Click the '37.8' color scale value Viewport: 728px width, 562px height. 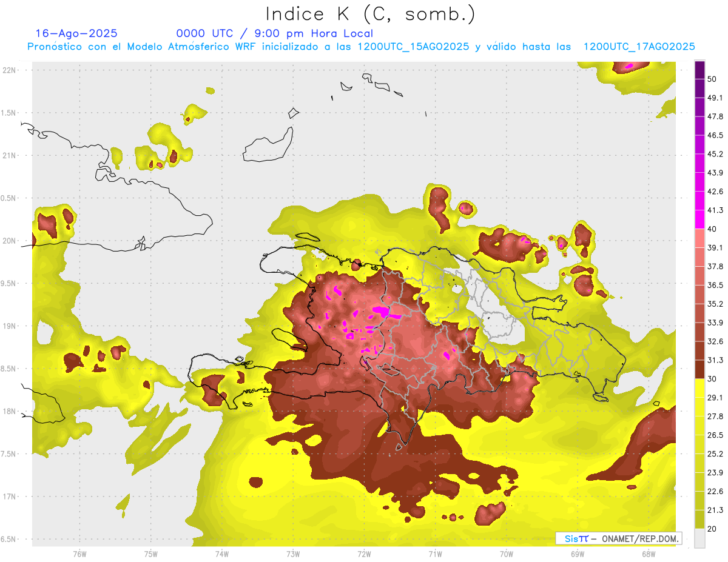pyautogui.click(x=715, y=267)
